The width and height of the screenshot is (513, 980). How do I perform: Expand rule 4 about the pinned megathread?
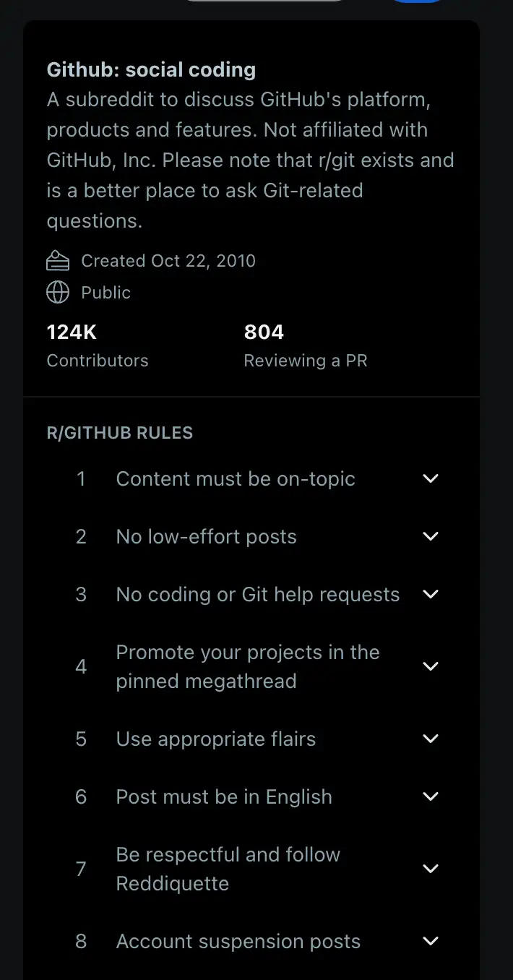point(430,666)
